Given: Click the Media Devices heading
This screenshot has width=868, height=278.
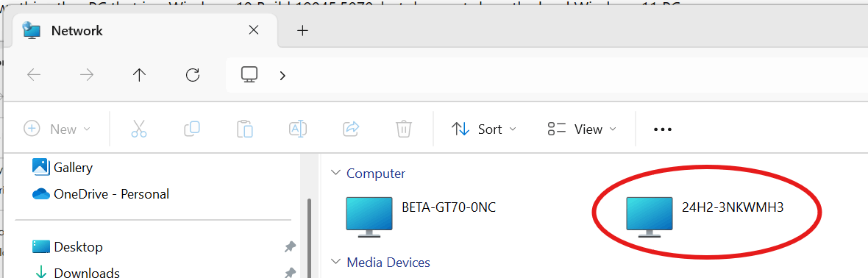Looking at the screenshot, I should click(x=388, y=262).
